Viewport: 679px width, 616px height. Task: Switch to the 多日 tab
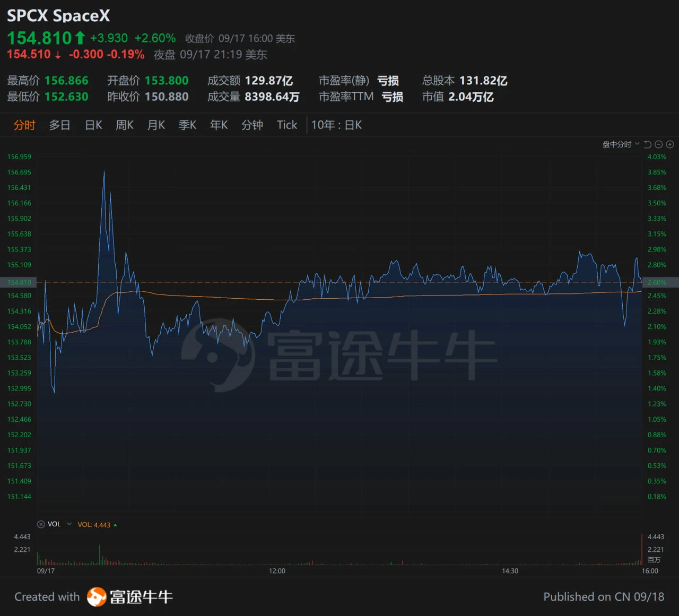(x=59, y=125)
